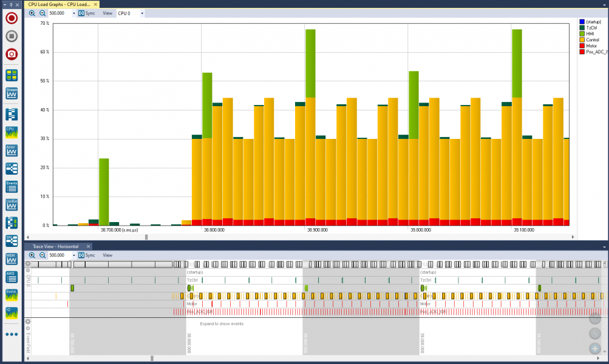Click the Trace View horizontal scrollbar thumb

click(x=152, y=359)
